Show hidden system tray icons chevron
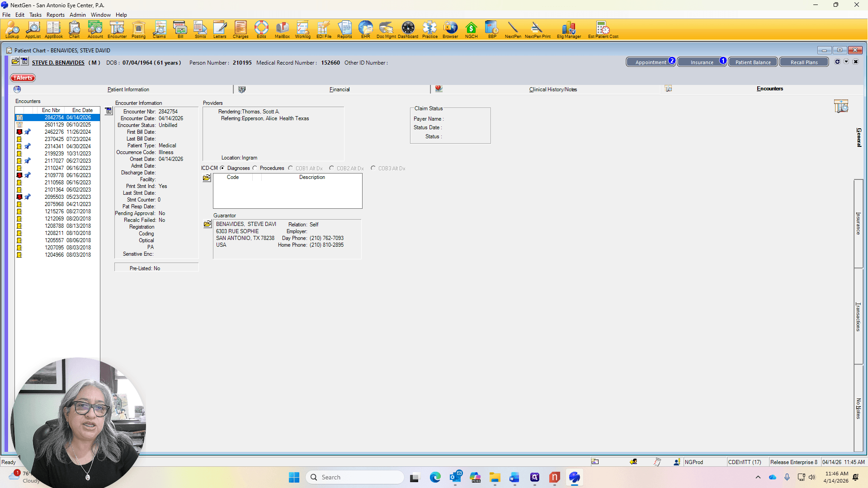Viewport: 868px width, 488px height. [x=758, y=477]
